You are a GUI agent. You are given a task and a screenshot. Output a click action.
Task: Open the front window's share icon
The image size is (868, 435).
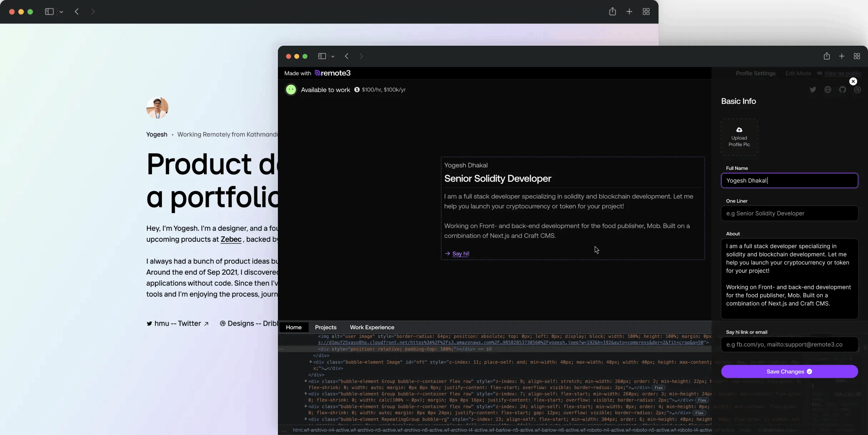[x=827, y=56]
